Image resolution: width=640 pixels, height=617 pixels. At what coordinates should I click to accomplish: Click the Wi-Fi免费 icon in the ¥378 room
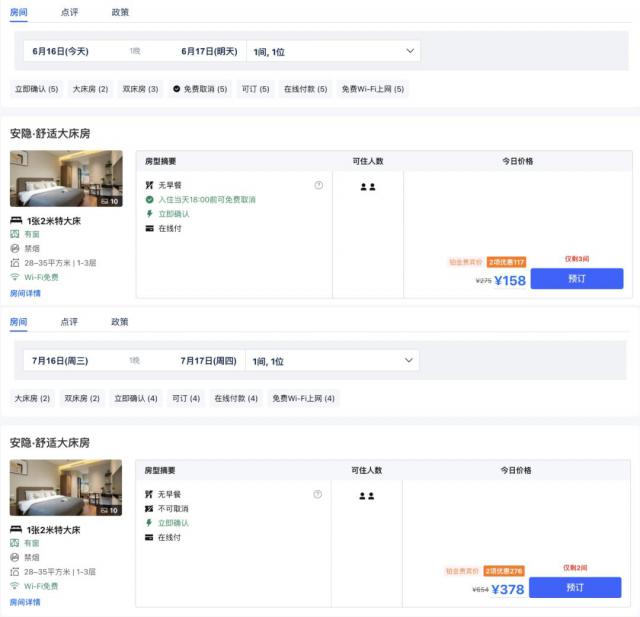point(14,586)
